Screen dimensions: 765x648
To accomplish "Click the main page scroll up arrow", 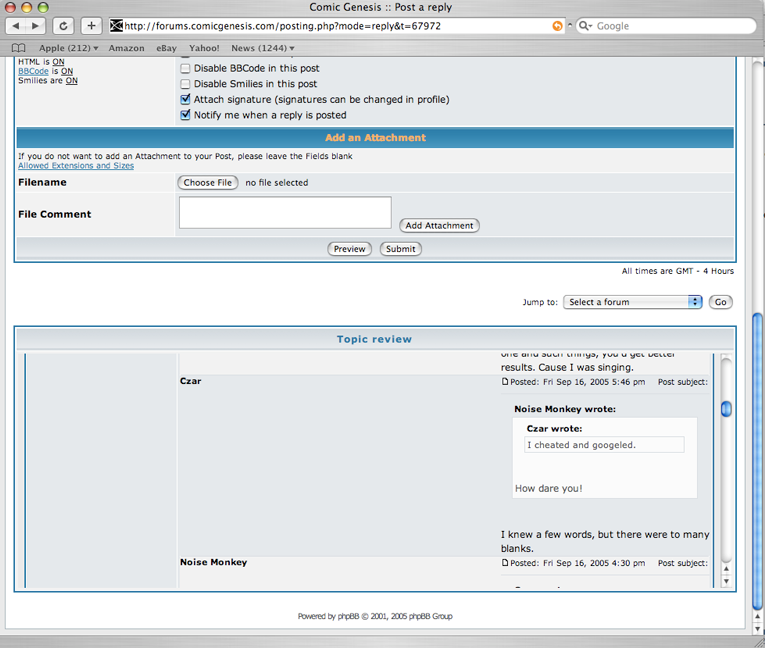I will coord(757,617).
